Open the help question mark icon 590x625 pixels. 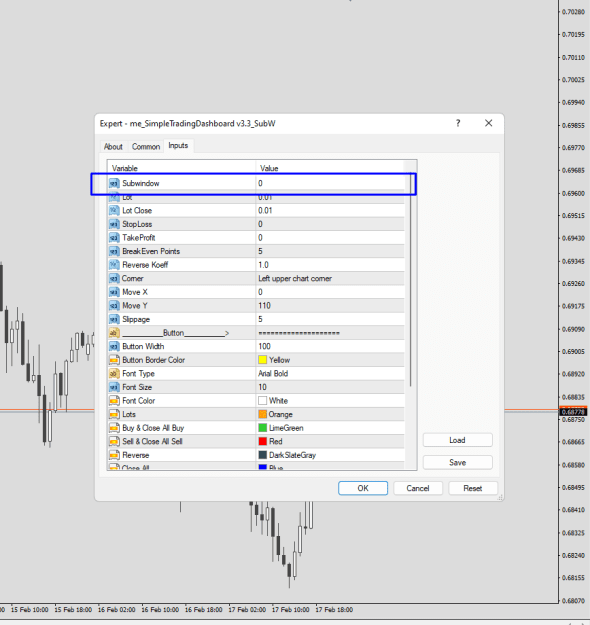(458, 123)
